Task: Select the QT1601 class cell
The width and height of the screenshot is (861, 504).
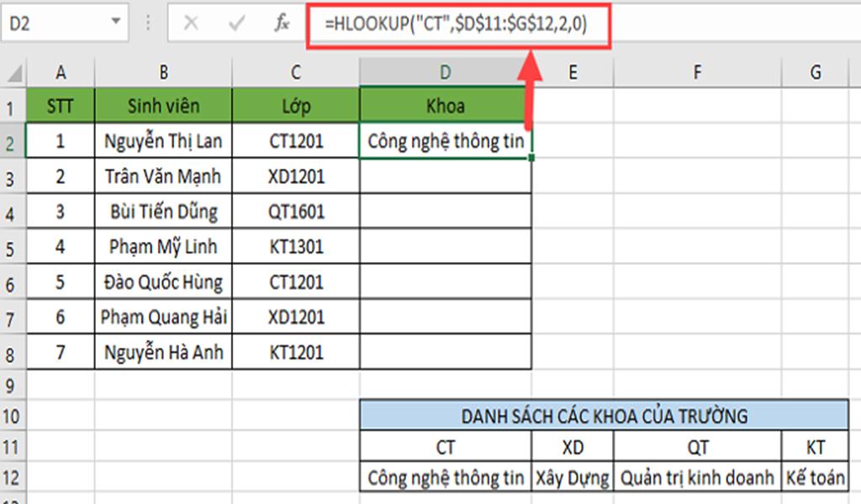Action: point(296,211)
